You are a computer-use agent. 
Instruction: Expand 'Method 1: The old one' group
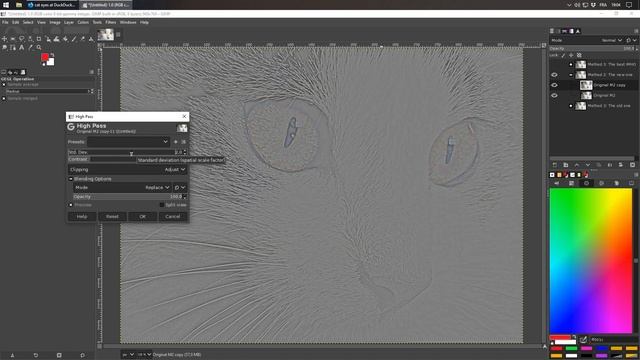pos(571,106)
